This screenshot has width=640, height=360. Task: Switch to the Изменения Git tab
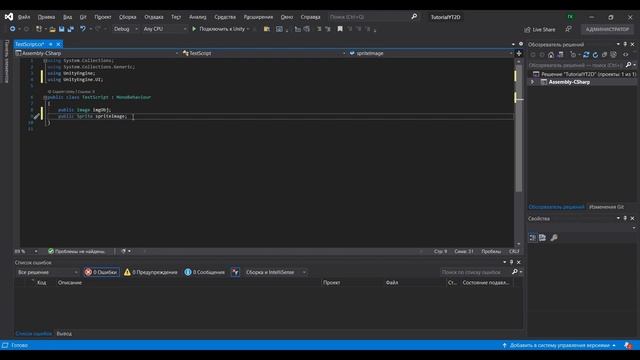click(606, 207)
